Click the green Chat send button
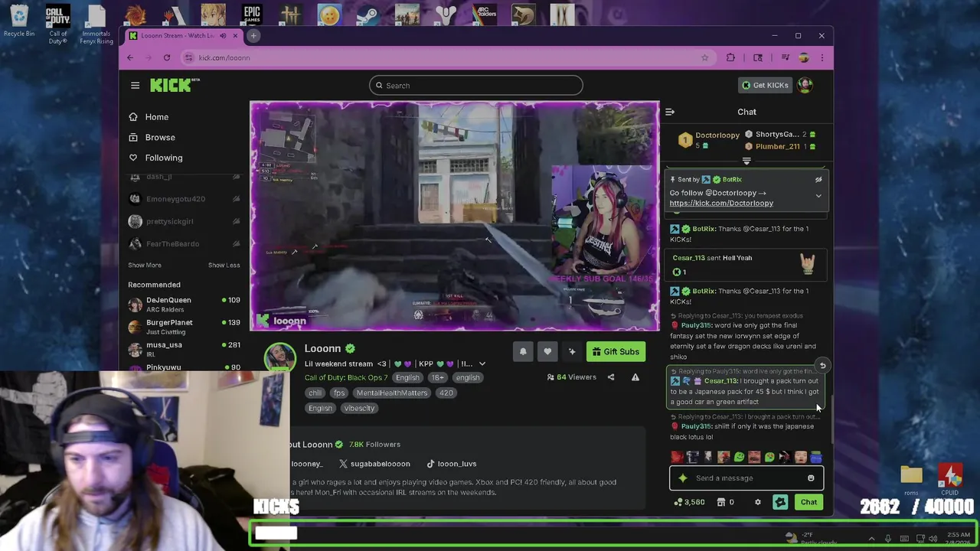Screen dimensions: 980x551 [808, 502]
